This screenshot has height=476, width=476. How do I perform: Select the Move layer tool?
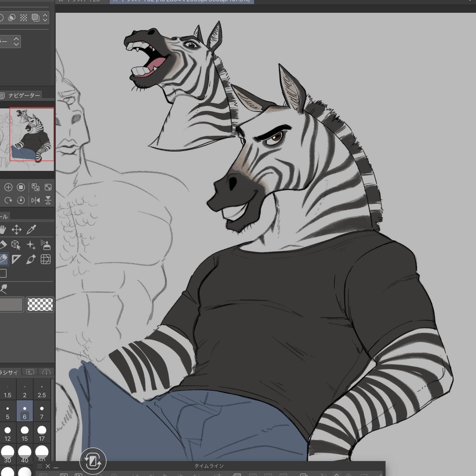[16, 230]
